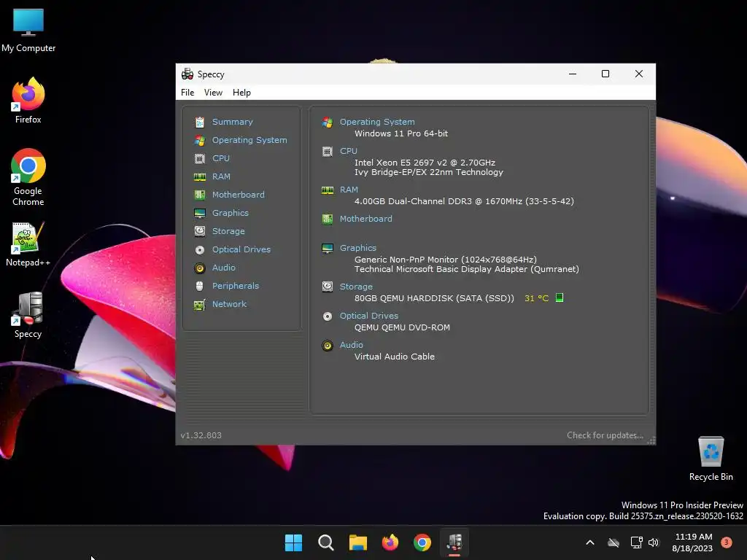Click the Optical Drives disc icon in sidebar
Image resolution: width=747 pixels, height=560 pixels.
(200, 249)
